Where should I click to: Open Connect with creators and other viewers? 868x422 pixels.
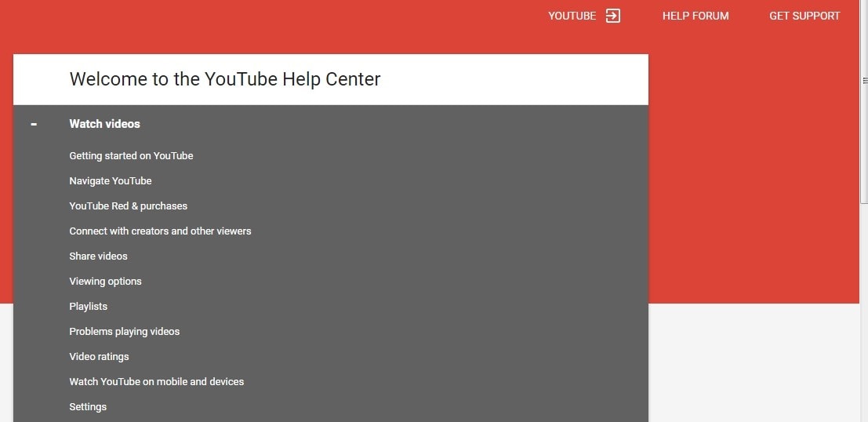[x=160, y=231]
